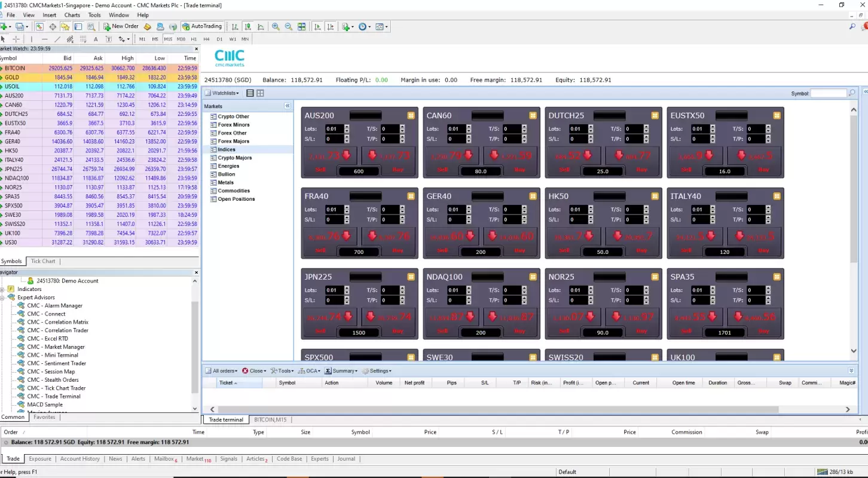Click the Zoom In magnifier icon

pos(276,27)
